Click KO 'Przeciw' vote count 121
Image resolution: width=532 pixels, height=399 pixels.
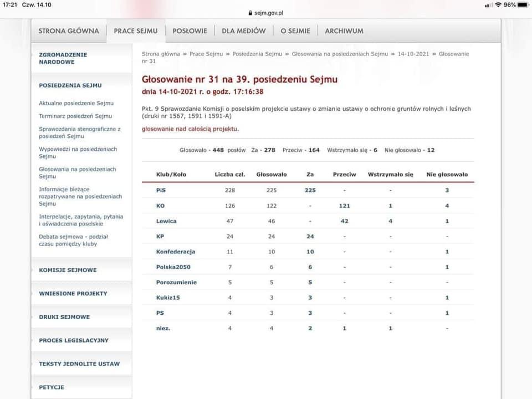[344, 206]
